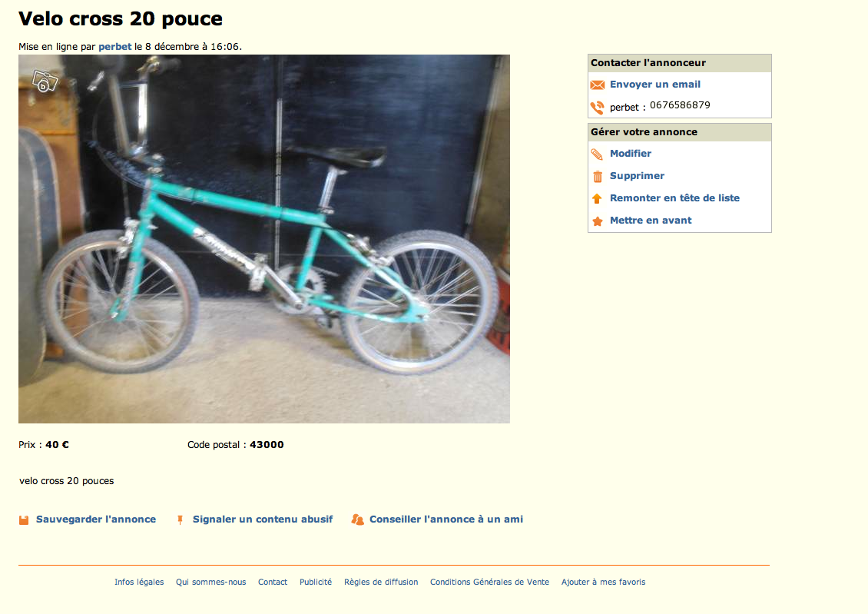Image resolution: width=868 pixels, height=614 pixels.
Task: Click the pin icon for reporting abuse
Action: tap(180, 520)
